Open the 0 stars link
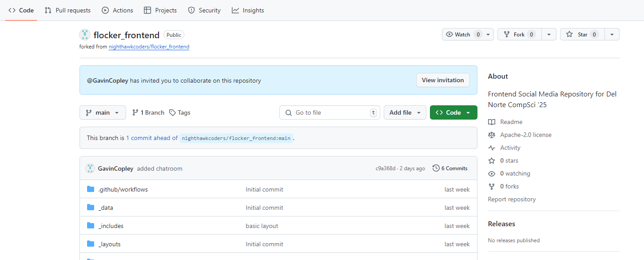This screenshot has height=260, width=644. pos(509,160)
